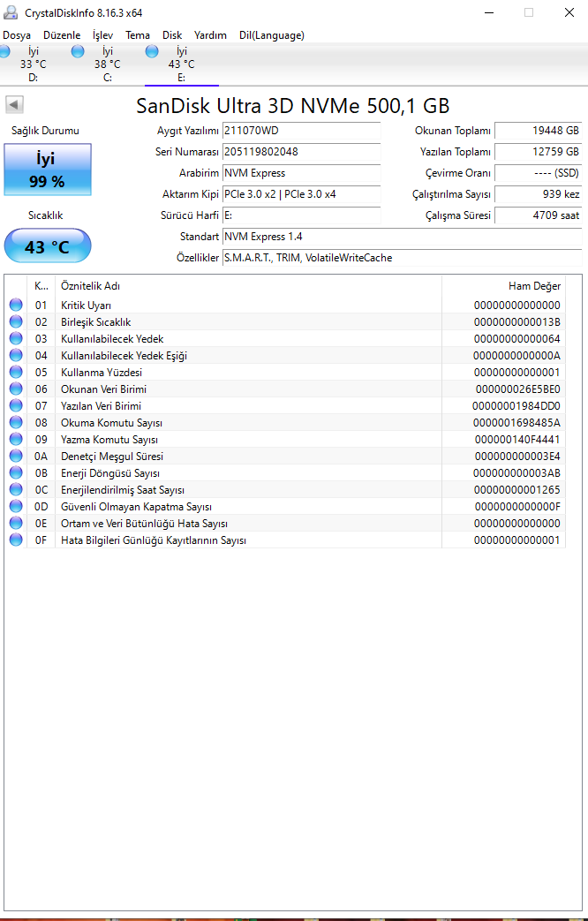Click the Okunan Toplamı value 19448 GB
Viewport: 588px width, 921px height.
click(538, 131)
